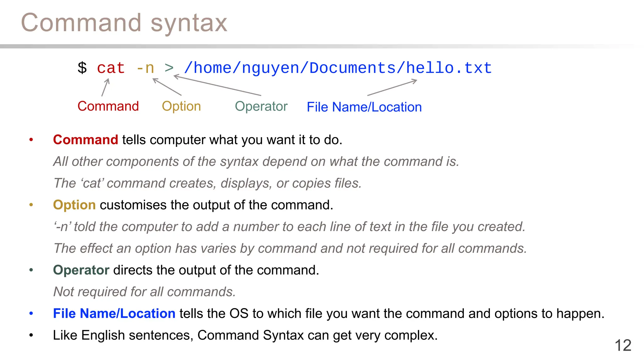Click 'Option customises the output of the command.'
The width and height of the screenshot is (644, 362).
coord(193,205)
